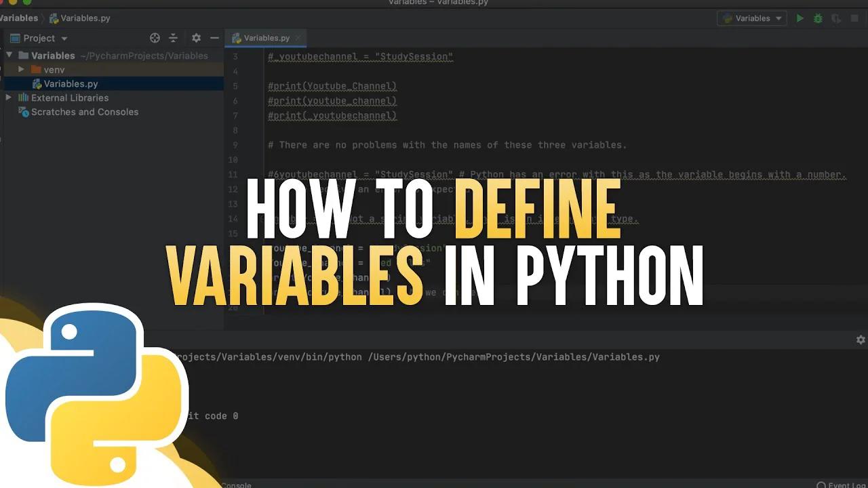Collapse all using the Project panel icon
This screenshot has width=868, height=488.
173,39
